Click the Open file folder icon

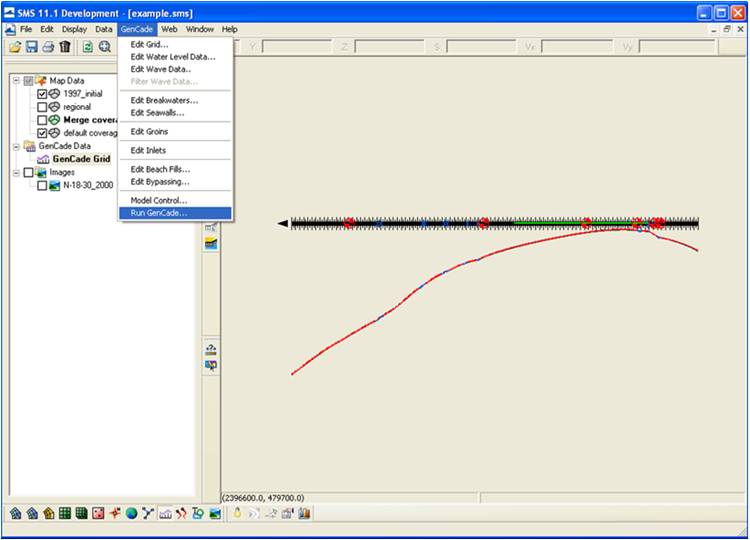[x=15, y=47]
